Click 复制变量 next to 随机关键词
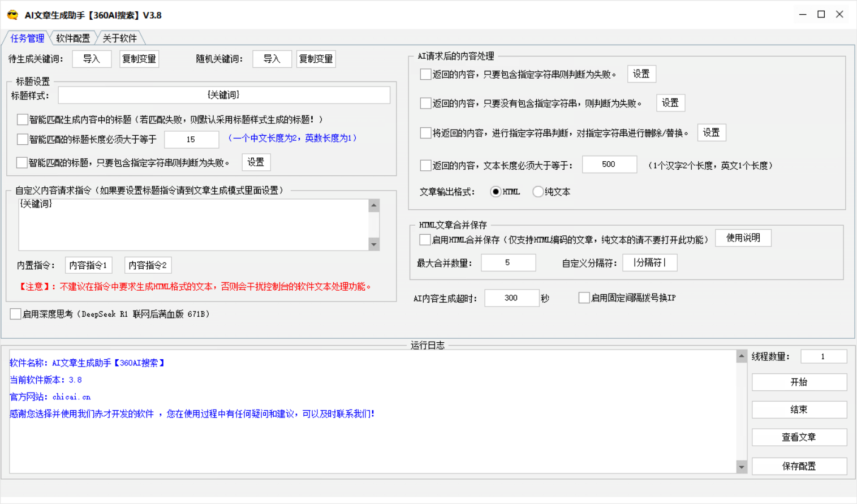 tap(316, 59)
